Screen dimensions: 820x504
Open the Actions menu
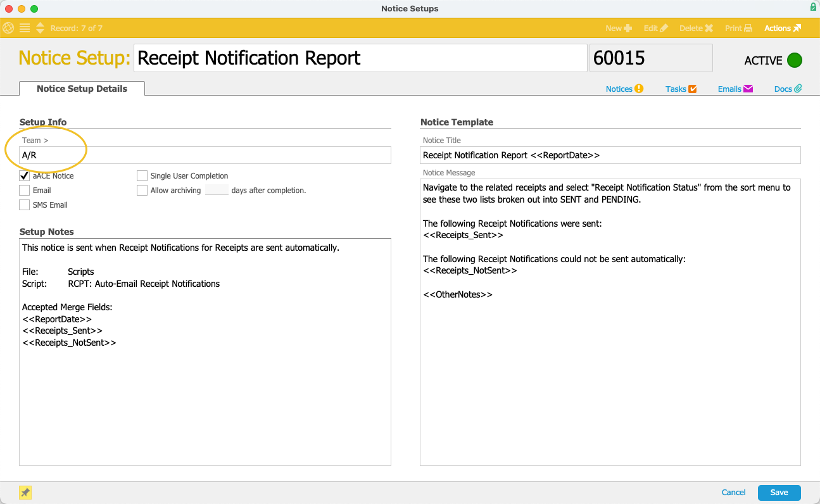pos(783,28)
